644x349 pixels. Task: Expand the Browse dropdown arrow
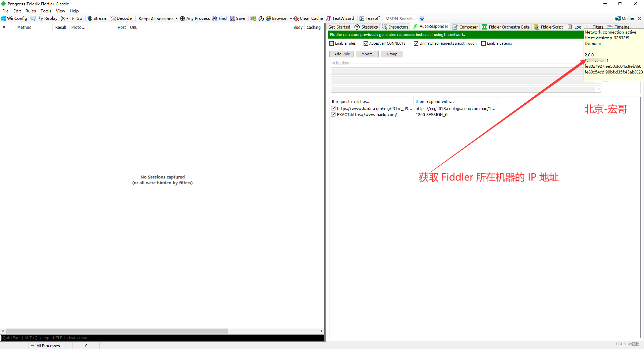(291, 18)
